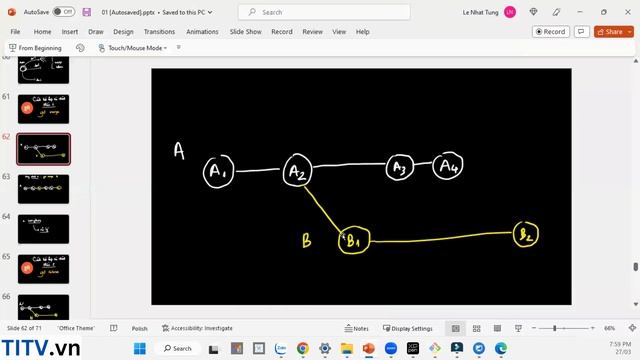Image resolution: width=640 pixels, height=360 pixels.
Task: Select slide 65 thumbnail
Action: coord(43,269)
